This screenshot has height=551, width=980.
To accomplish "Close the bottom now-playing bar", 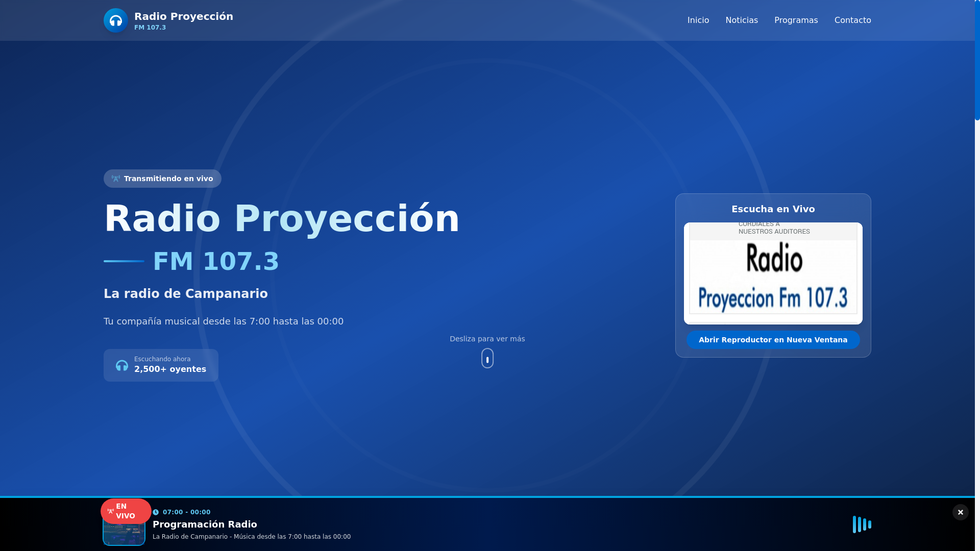I will click(960, 512).
